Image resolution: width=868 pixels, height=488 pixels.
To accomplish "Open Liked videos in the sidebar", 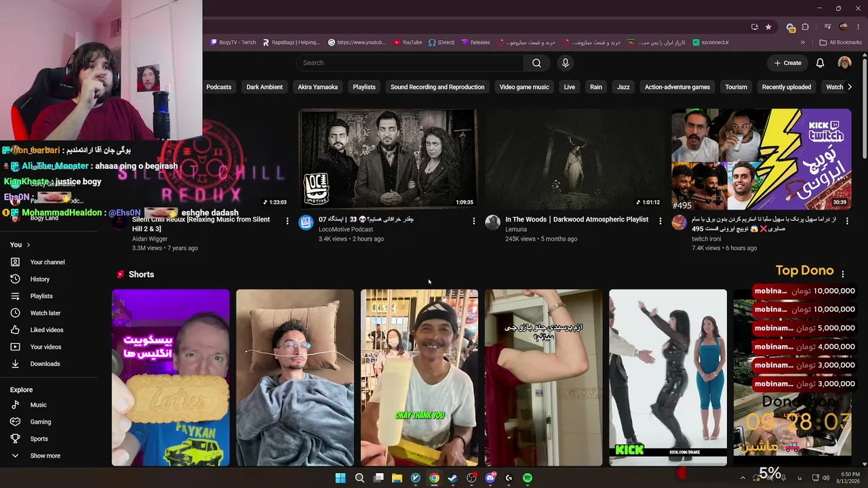I will tap(46, 330).
